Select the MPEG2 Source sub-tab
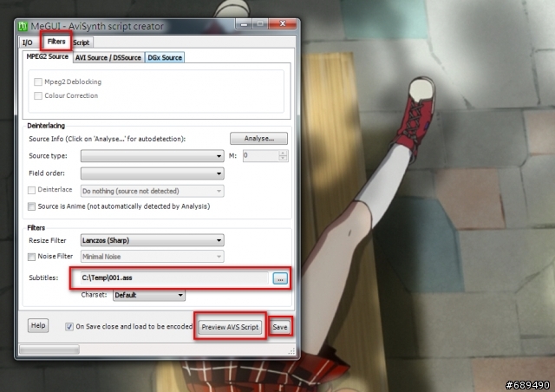The height and width of the screenshot is (392, 555). tap(48, 56)
